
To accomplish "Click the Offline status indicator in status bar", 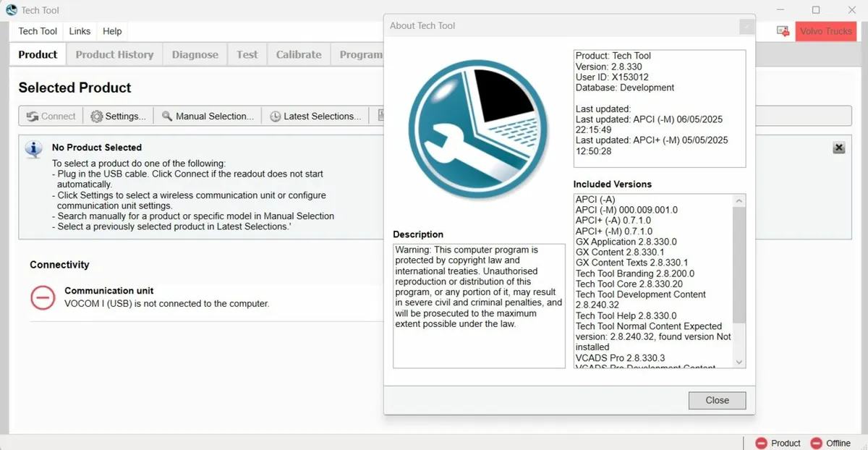I will click(x=830, y=443).
